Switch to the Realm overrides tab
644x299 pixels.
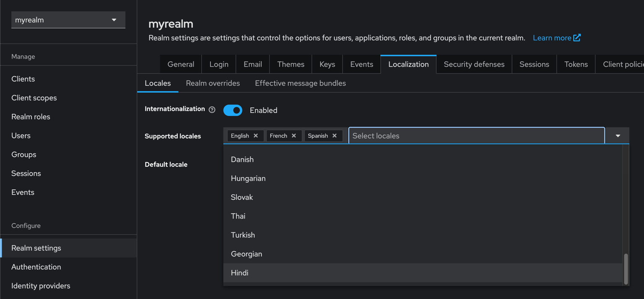click(x=213, y=83)
